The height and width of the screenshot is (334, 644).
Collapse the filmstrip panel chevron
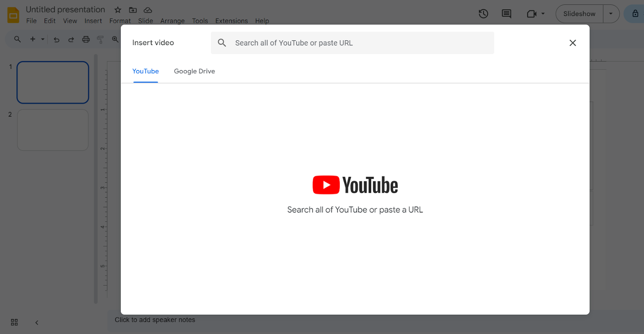pos(37,322)
